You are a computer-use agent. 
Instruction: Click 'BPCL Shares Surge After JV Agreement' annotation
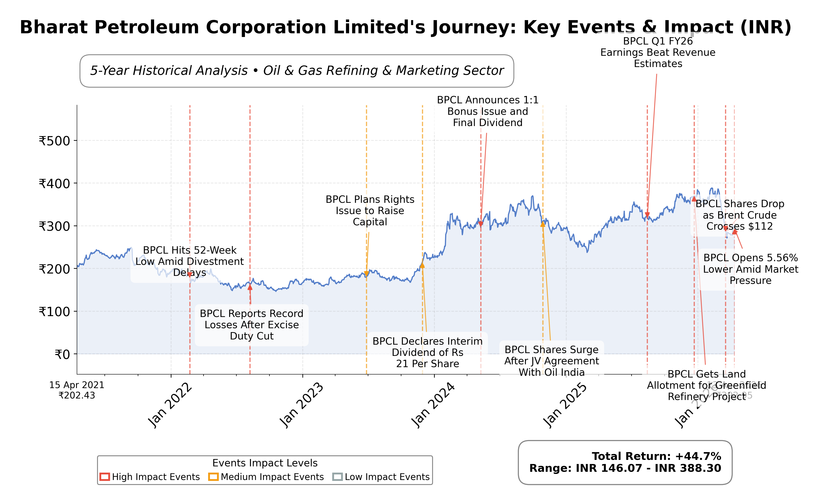tap(551, 361)
